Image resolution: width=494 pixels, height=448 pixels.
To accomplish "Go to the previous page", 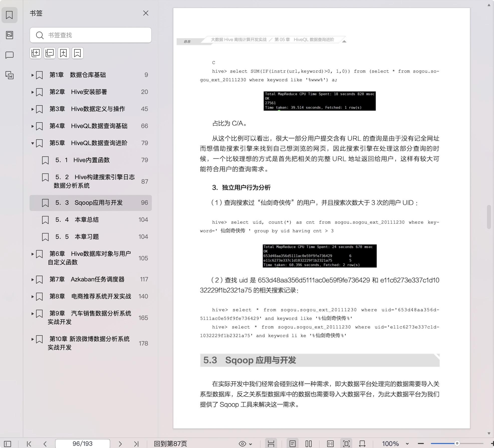I will (45, 444).
